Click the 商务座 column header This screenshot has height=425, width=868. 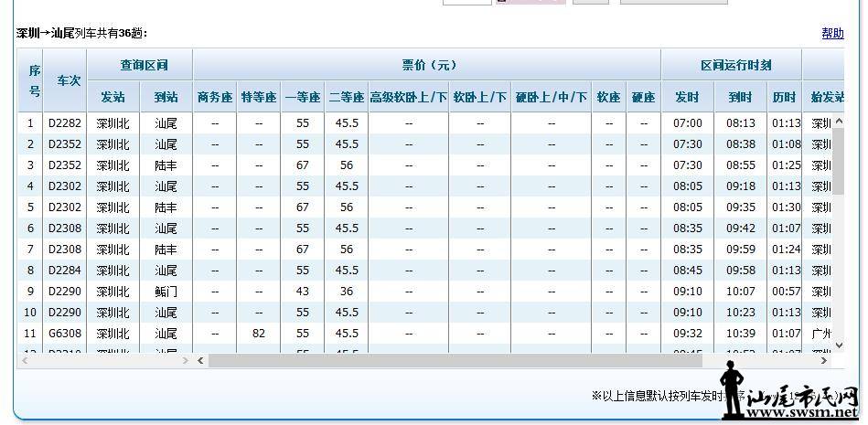tap(215, 97)
